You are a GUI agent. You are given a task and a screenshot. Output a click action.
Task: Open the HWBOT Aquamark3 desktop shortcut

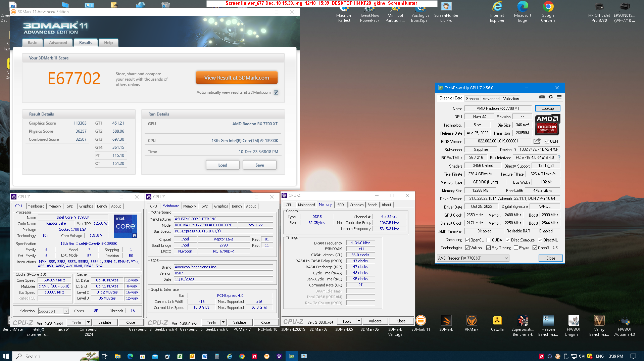coord(625,326)
